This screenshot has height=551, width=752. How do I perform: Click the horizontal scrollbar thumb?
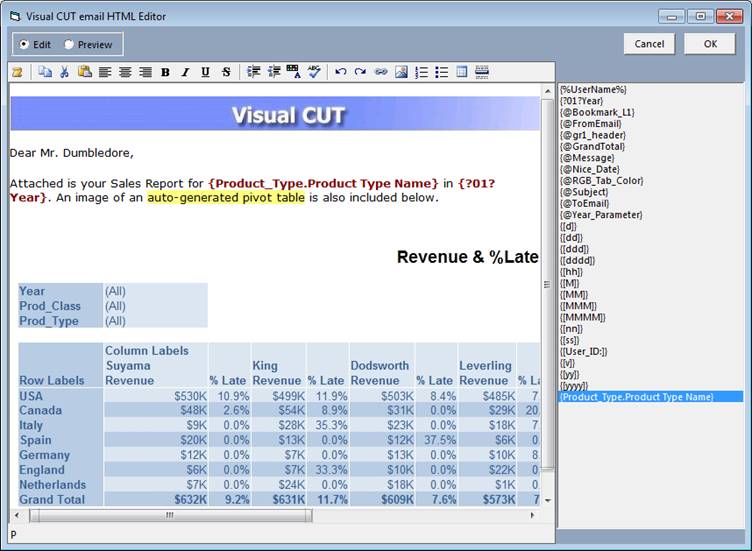click(170, 516)
